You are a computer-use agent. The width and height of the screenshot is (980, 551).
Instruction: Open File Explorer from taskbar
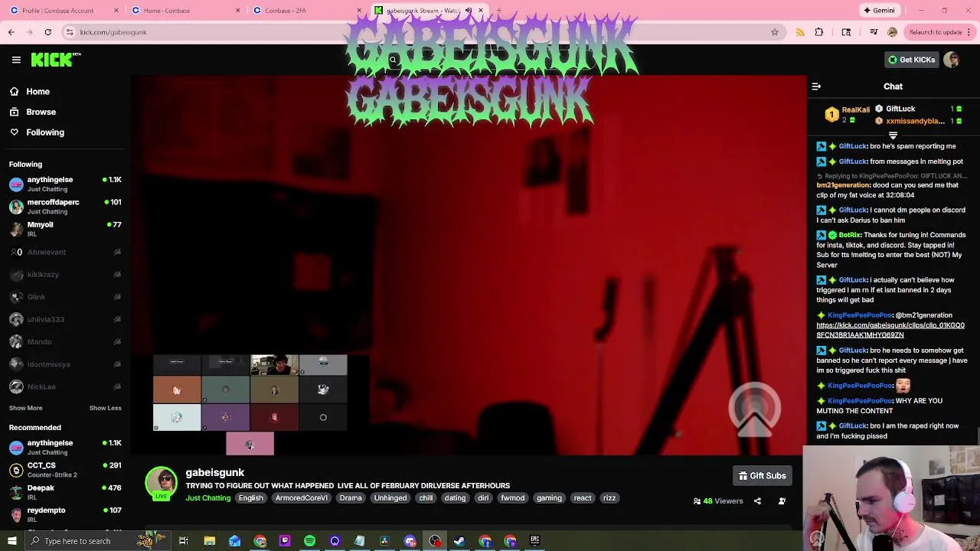pyautogui.click(x=209, y=541)
